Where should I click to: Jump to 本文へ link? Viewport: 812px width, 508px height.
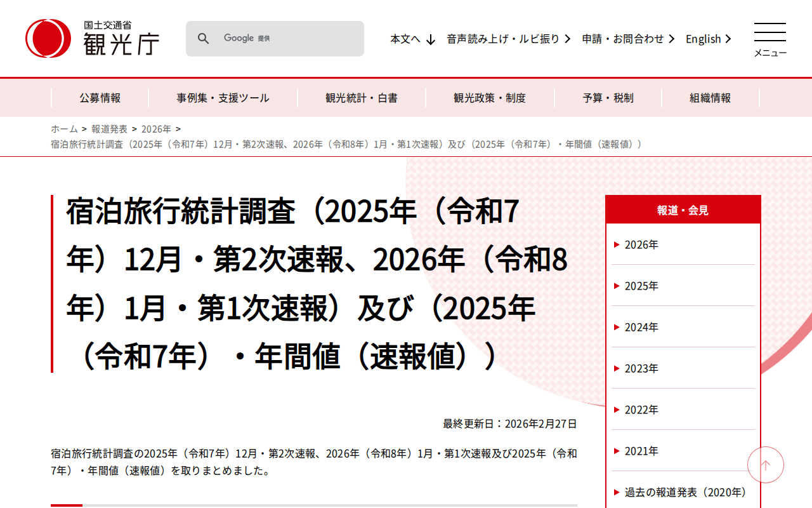pyautogui.click(x=413, y=39)
